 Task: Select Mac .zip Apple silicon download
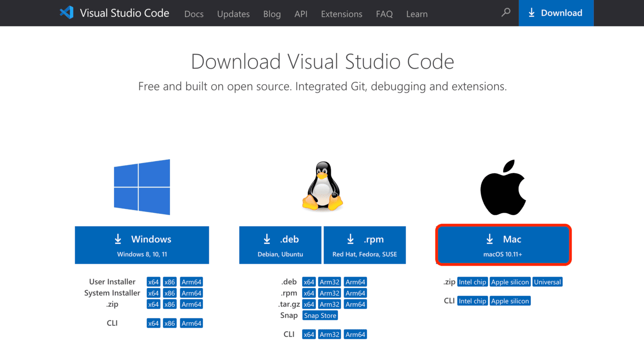[510, 282]
